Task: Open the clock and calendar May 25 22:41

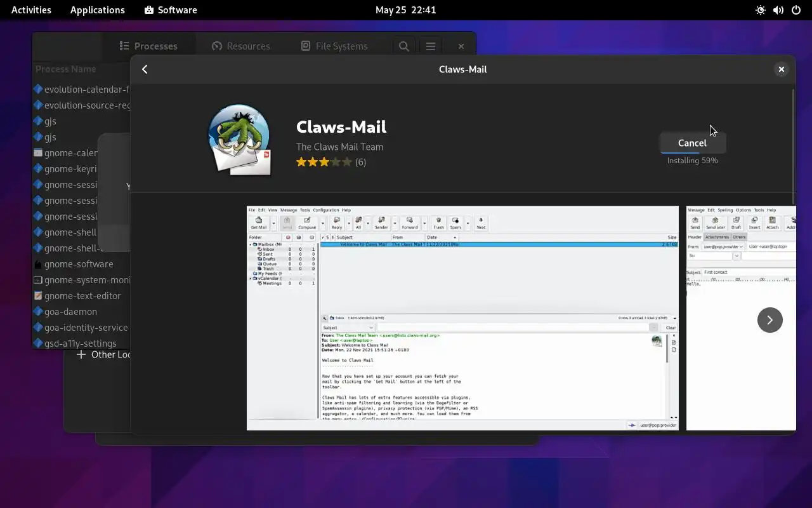Action: click(405, 10)
